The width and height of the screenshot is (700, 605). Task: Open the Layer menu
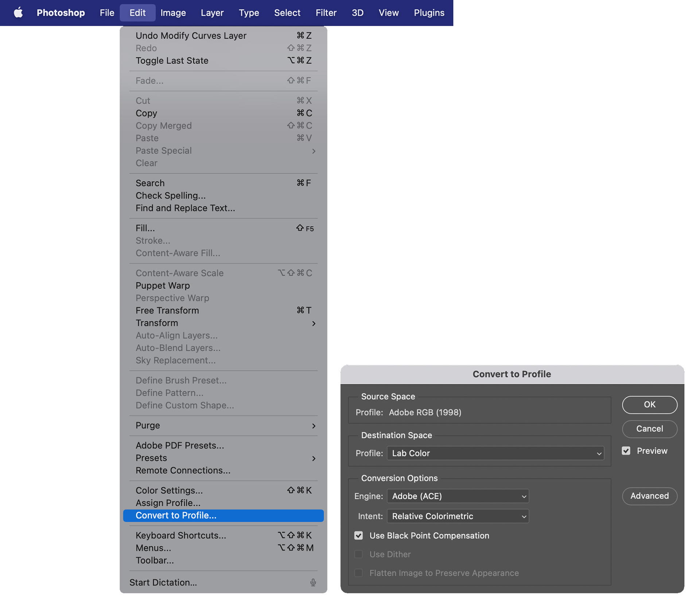(212, 13)
